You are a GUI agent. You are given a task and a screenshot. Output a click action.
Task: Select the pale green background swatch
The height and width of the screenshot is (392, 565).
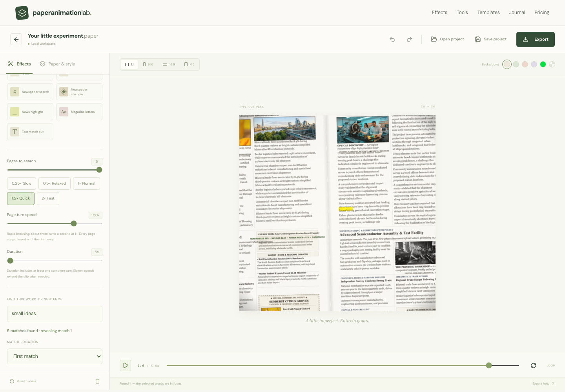click(x=516, y=64)
